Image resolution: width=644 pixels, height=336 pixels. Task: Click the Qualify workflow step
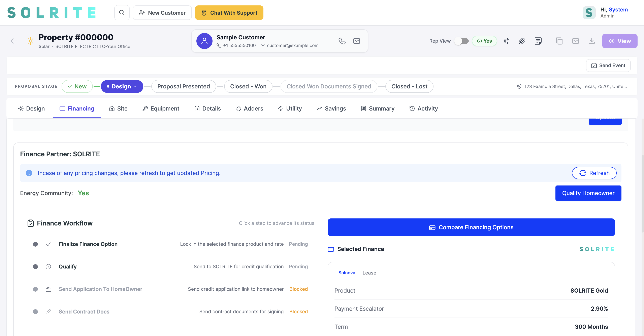(x=170, y=267)
